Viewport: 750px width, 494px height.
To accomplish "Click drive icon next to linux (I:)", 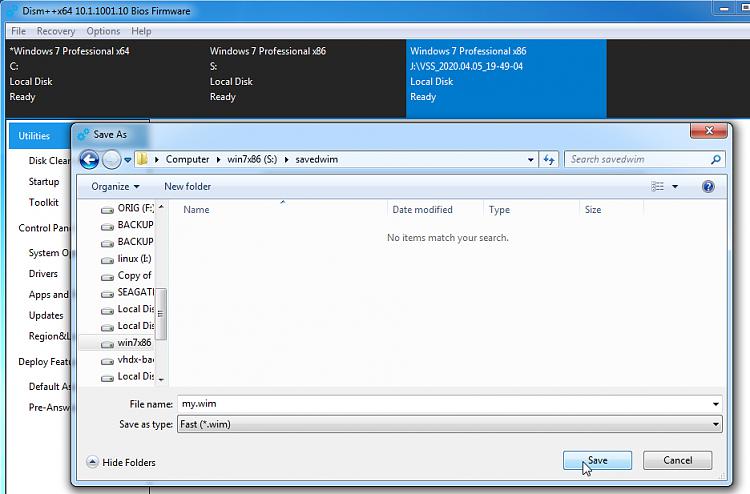I will pyautogui.click(x=107, y=260).
